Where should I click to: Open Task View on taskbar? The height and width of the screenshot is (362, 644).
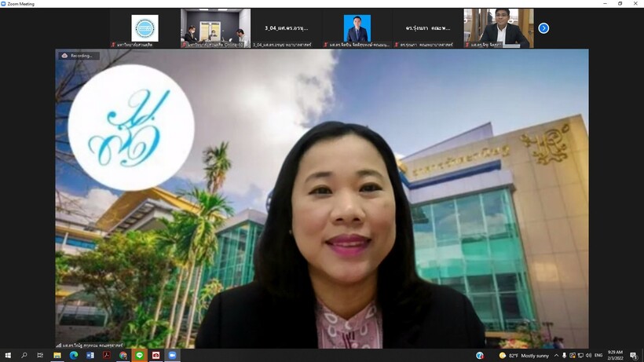[41, 356]
